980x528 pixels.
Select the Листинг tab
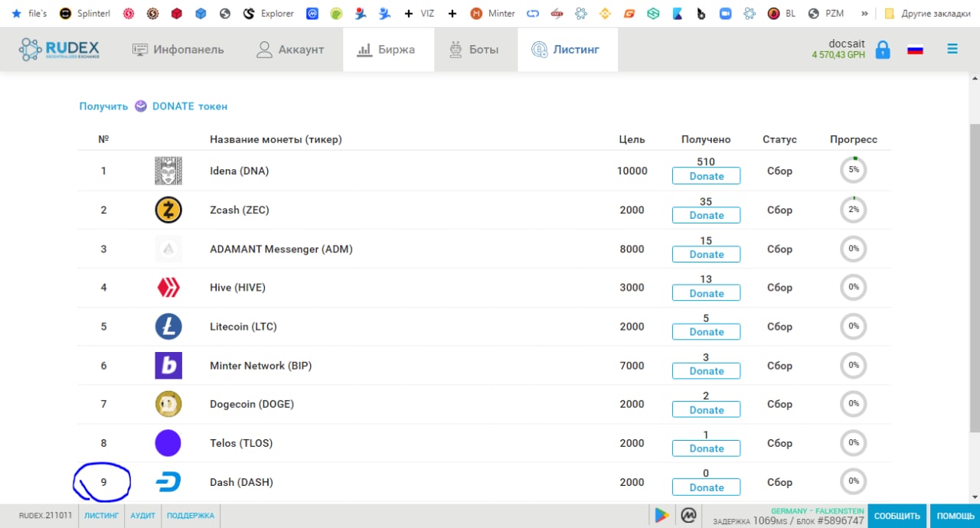[x=567, y=50]
